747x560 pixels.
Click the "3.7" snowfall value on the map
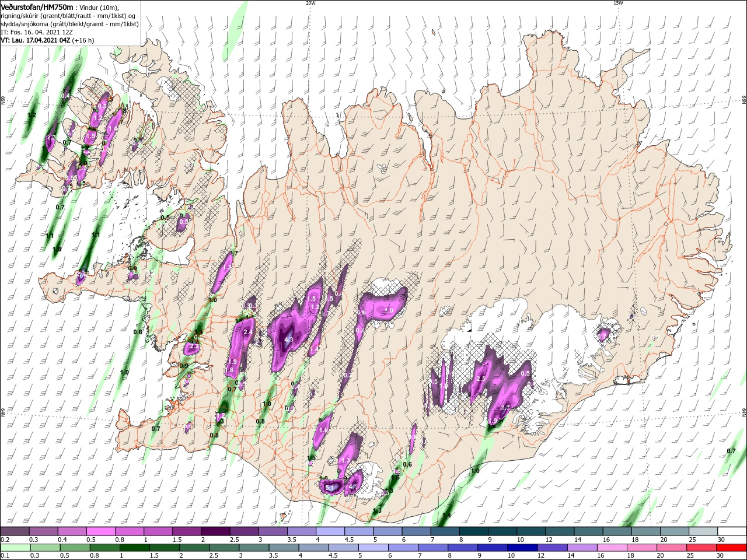[506, 407]
